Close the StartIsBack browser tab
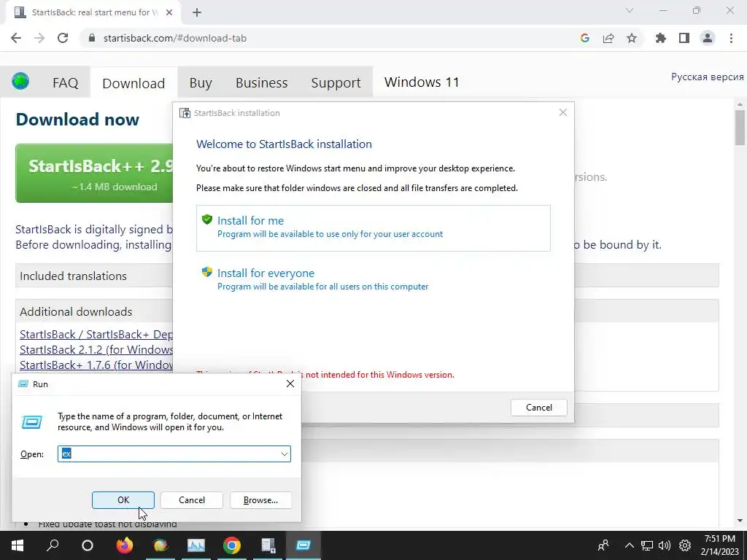747x560 pixels. 169,12
